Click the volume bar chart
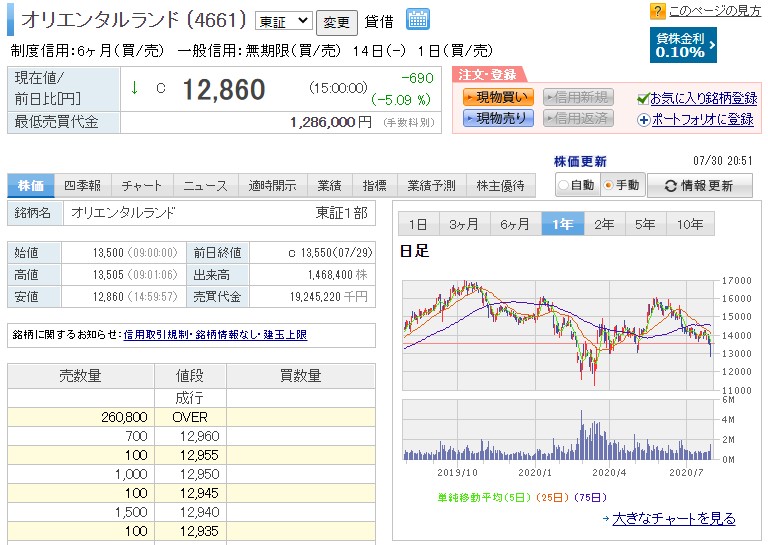This screenshot has width=768, height=545. [558, 430]
